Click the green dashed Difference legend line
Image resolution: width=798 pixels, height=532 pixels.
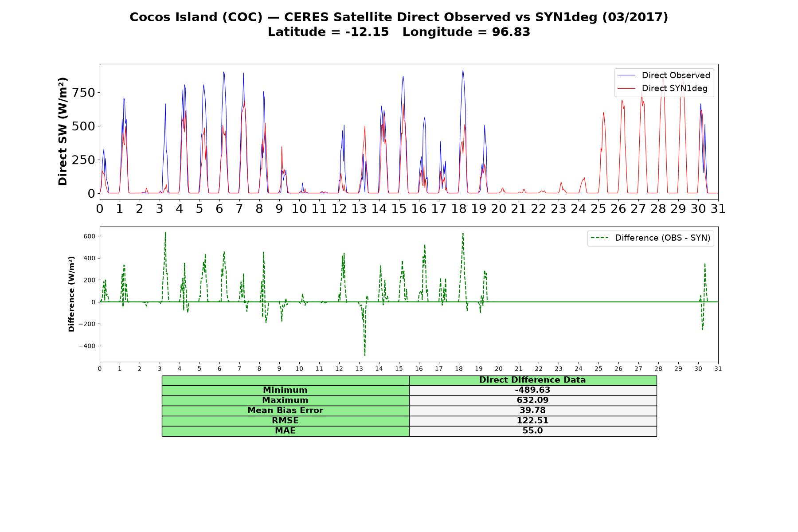(599, 238)
